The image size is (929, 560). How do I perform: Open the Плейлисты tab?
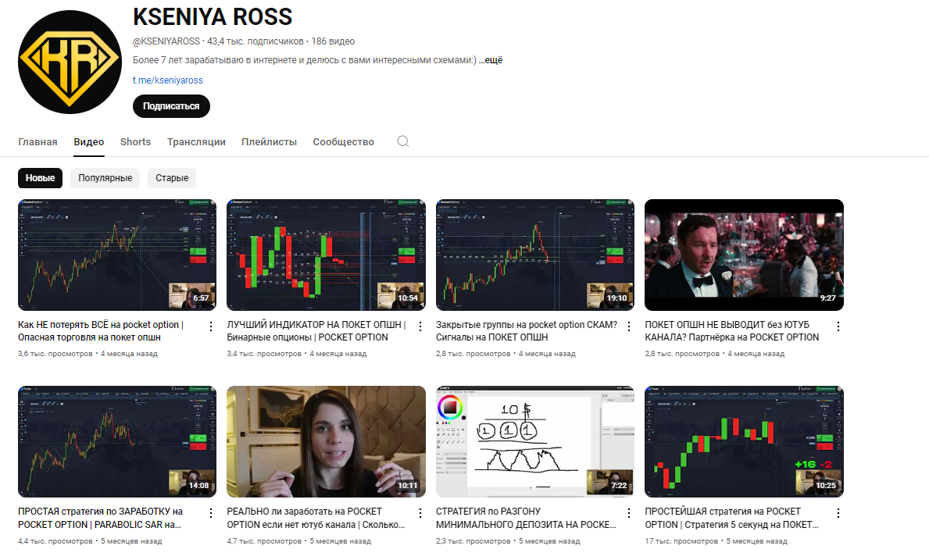click(x=269, y=142)
